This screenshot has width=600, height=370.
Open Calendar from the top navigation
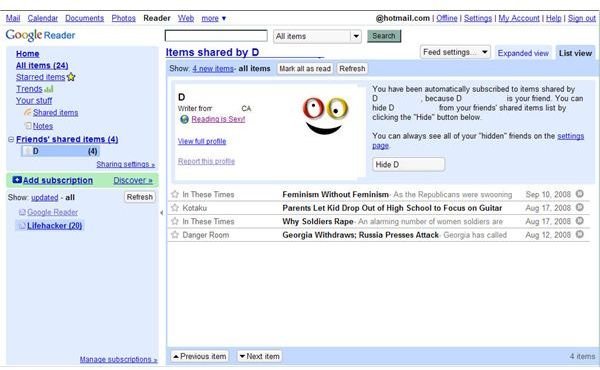[x=43, y=18]
